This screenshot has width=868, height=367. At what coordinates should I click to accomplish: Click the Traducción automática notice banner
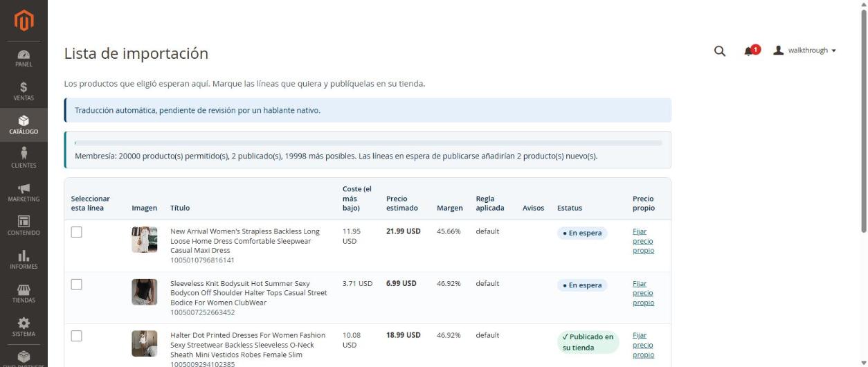[x=368, y=110]
